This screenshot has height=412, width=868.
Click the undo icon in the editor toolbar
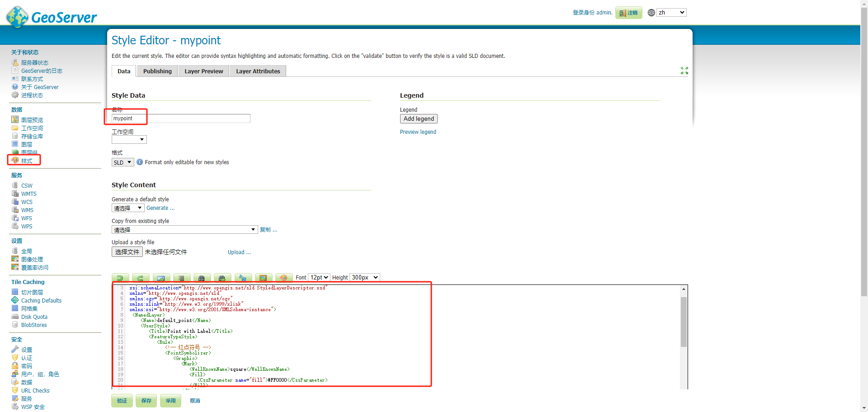pyautogui.click(x=120, y=278)
